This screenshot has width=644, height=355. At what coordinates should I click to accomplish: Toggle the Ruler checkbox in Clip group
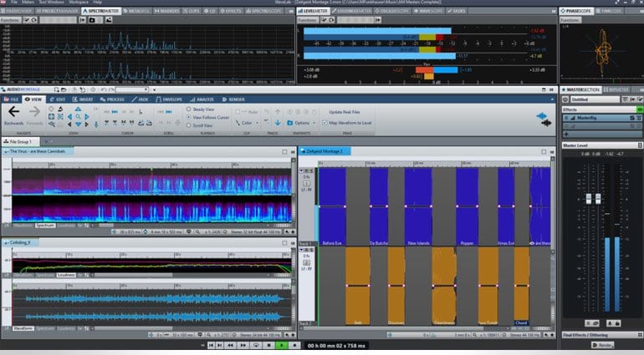pos(238,112)
